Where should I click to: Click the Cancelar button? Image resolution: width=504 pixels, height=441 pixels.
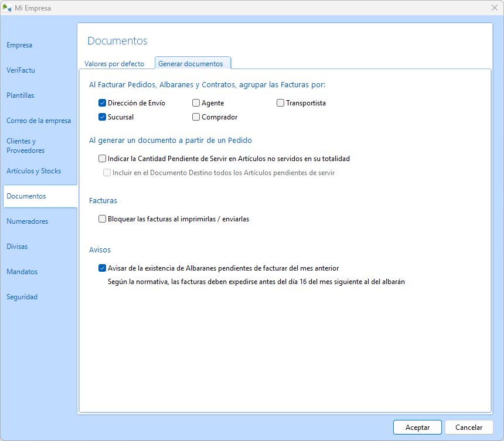click(x=469, y=428)
